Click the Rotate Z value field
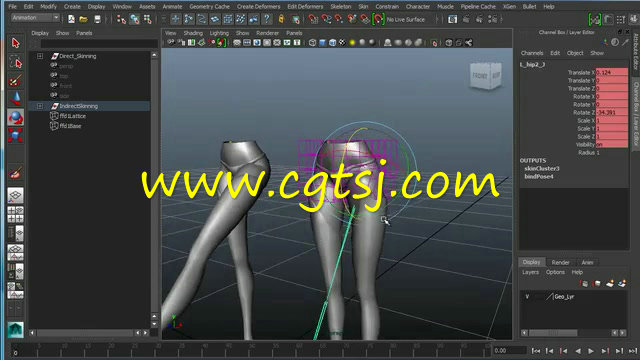The width and height of the screenshot is (640, 360). coord(612,113)
